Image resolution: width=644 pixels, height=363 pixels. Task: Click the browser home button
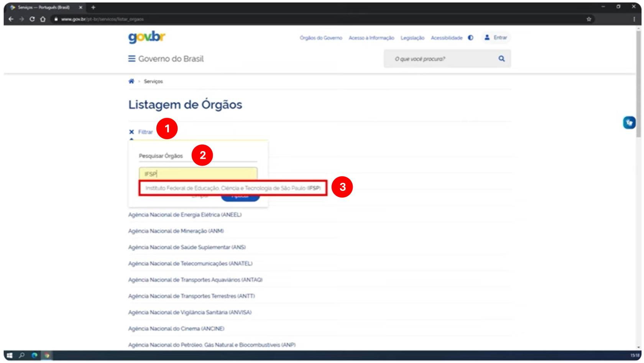click(x=43, y=19)
